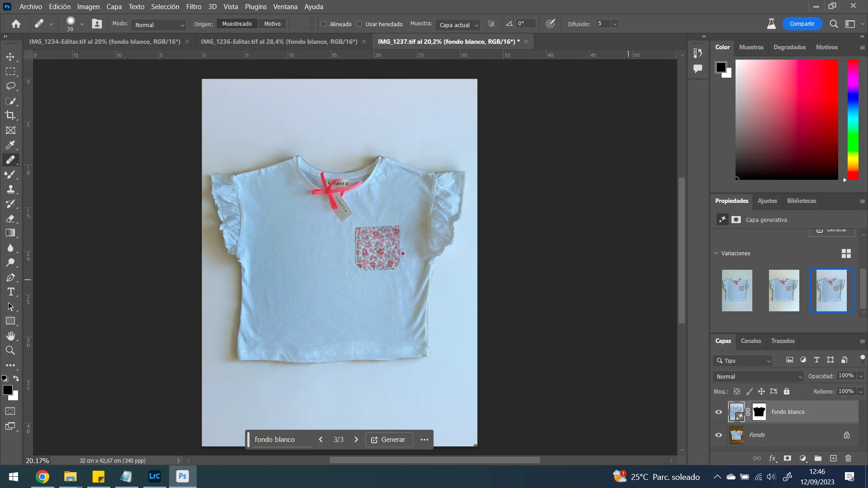Create a new layer with plus icon

point(833,458)
